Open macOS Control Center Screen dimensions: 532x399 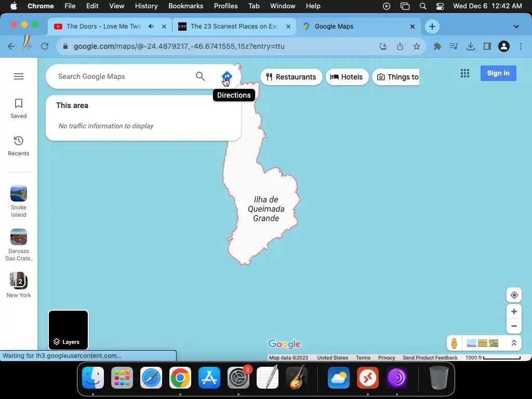point(440,6)
